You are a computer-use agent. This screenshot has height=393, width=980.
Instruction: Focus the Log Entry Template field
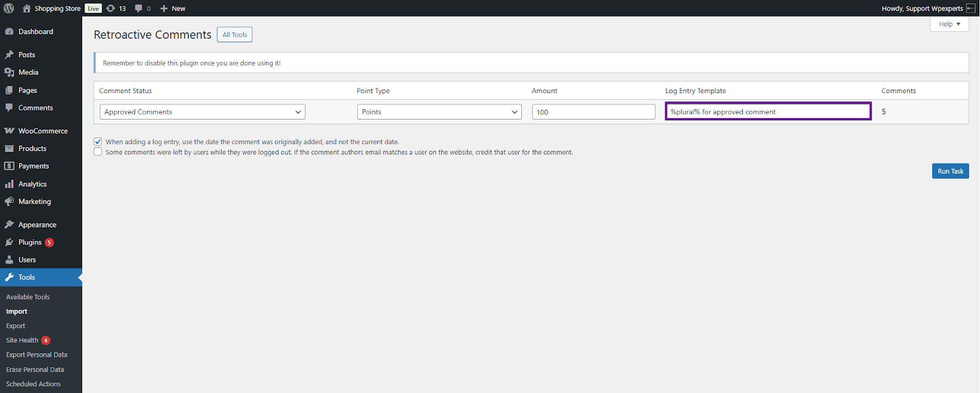[x=768, y=112]
